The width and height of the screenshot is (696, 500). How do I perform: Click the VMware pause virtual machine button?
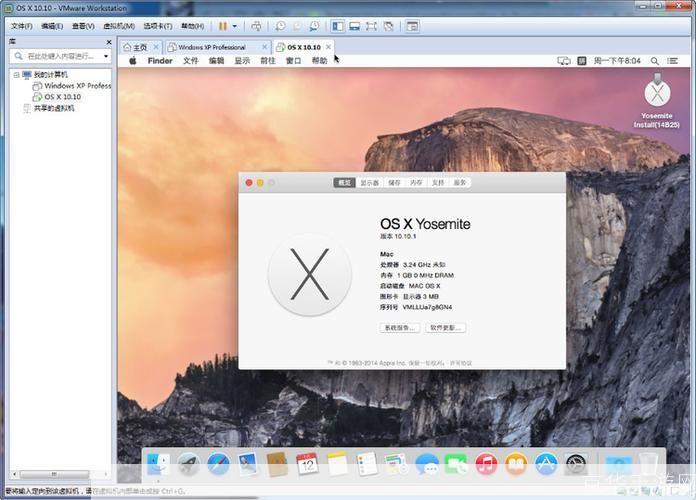[x=222, y=26]
